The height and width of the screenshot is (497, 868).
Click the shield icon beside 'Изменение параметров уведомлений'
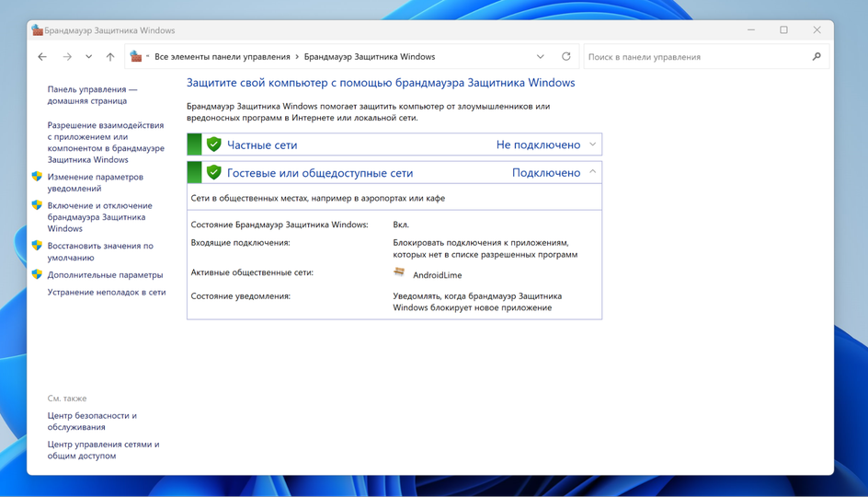pyautogui.click(x=37, y=176)
